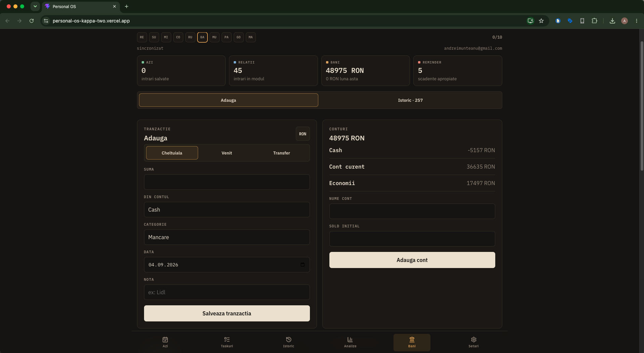Click the Suma input field
This screenshot has width=644, height=353.
227,182
